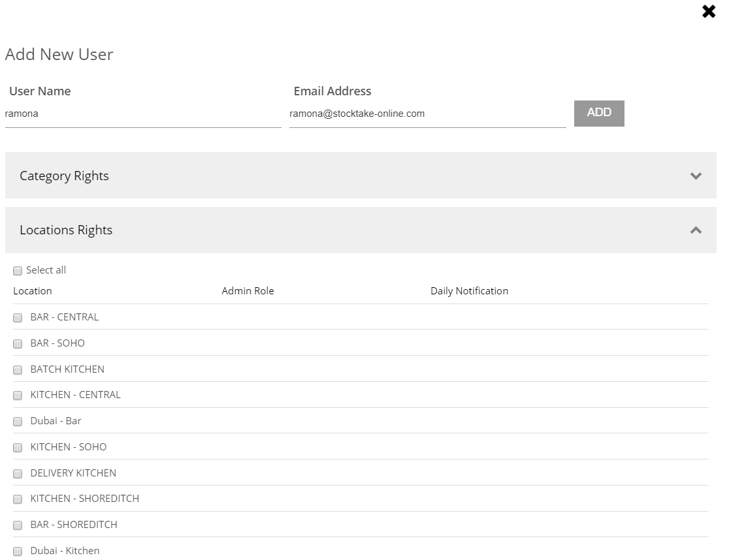Close the Add New User dialog
The width and height of the screenshot is (729, 560).
point(708,11)
